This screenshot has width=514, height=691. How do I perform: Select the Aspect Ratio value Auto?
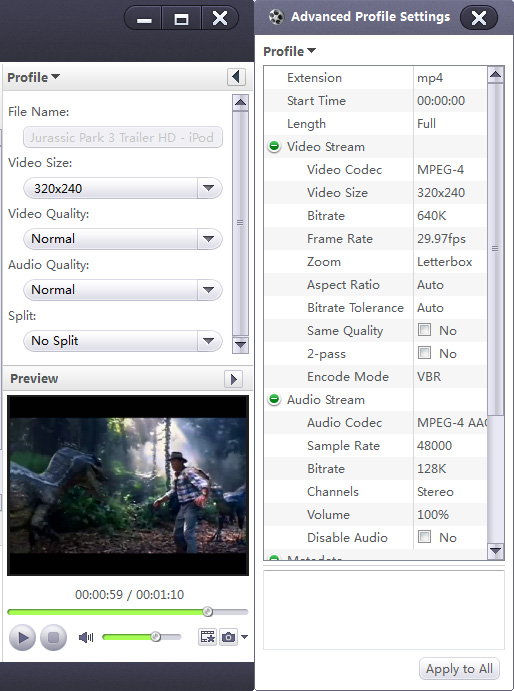430,285
